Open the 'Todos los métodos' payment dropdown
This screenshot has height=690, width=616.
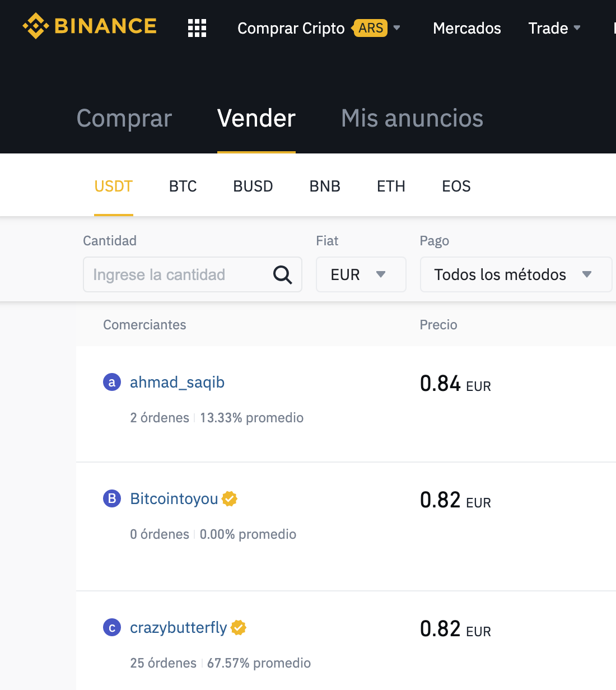pyautogui.click(x=515, y=274)
